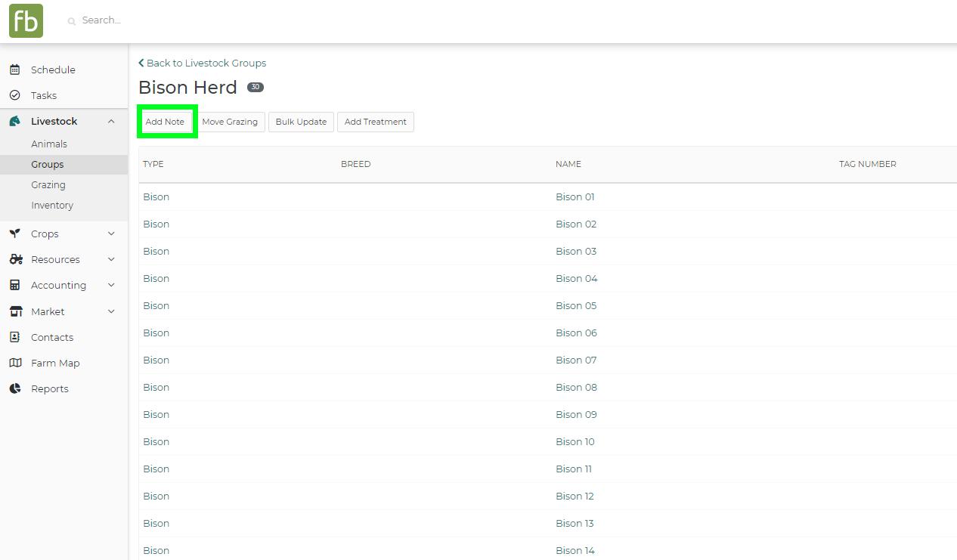Click the Farm Map icon
The width and height of the screenshot is (957, 560).
[x=15, y=363]
